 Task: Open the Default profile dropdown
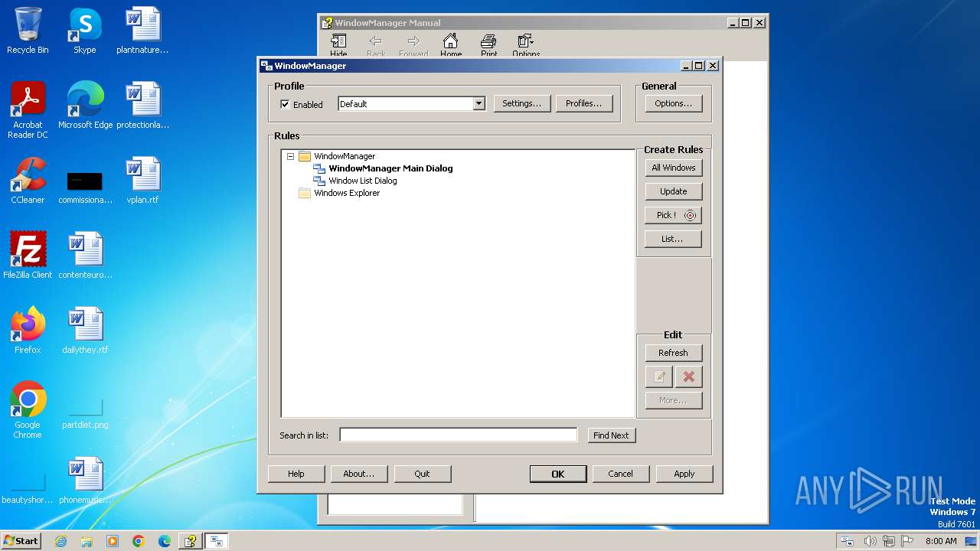coord(479,104)
